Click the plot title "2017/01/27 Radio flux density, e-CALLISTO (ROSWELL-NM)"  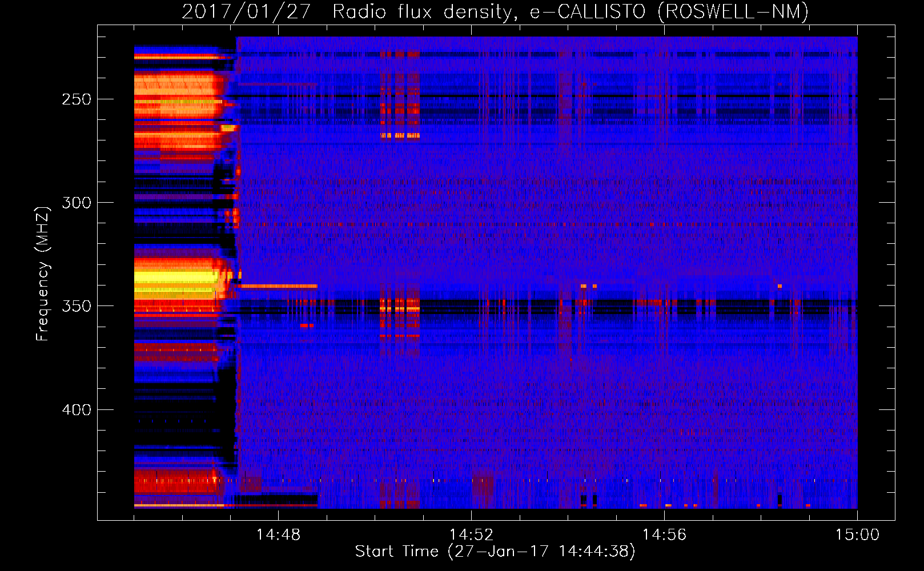tap(495, 11)
